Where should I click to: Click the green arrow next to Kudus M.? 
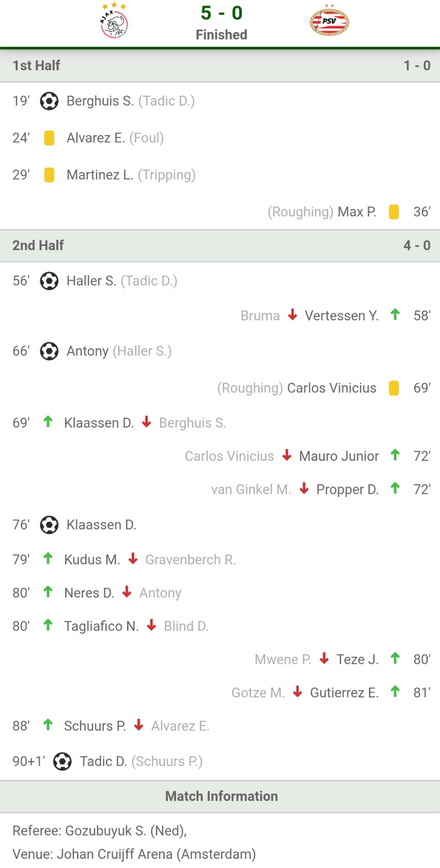pyautogui.click(x=48, y=558)
